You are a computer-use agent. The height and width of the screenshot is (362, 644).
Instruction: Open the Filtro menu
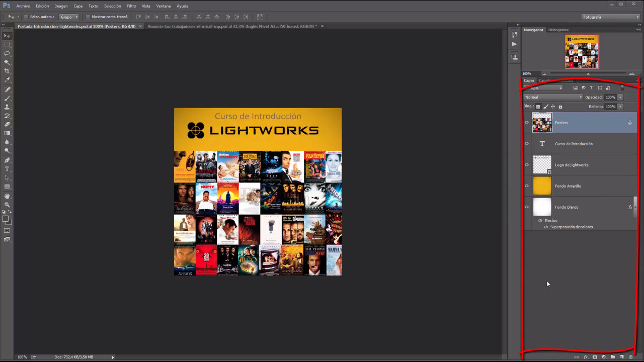(131, 6)
